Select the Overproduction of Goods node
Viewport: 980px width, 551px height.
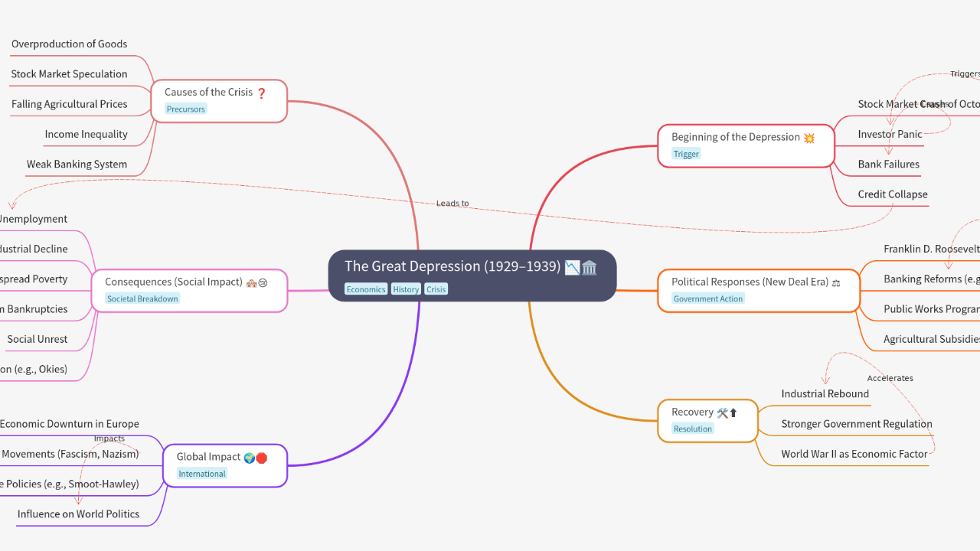click(69, 44)
